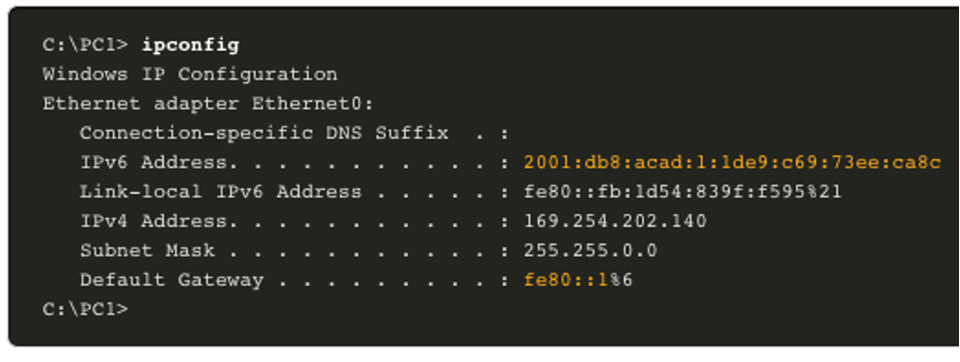Click the ipconfig command text
960x362 pixels.
[x=190, y=45]
